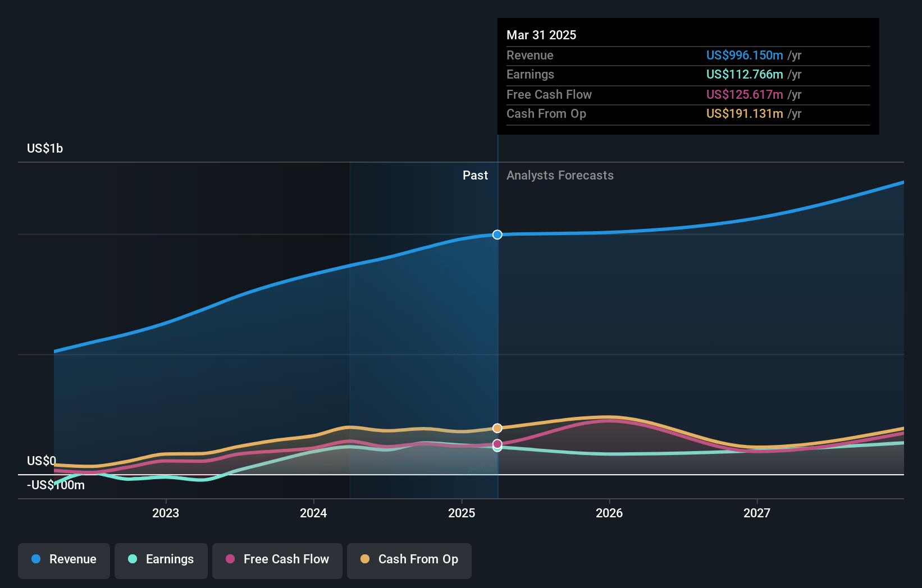Click the US$125.617m free cash flow value

[x=745, y=94]
